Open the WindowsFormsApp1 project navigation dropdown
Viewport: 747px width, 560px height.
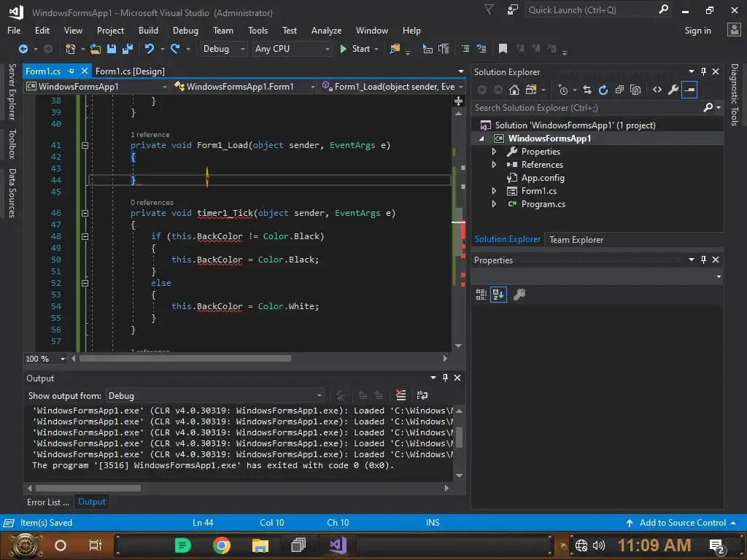pyautogui.click(x=97, y=87)
